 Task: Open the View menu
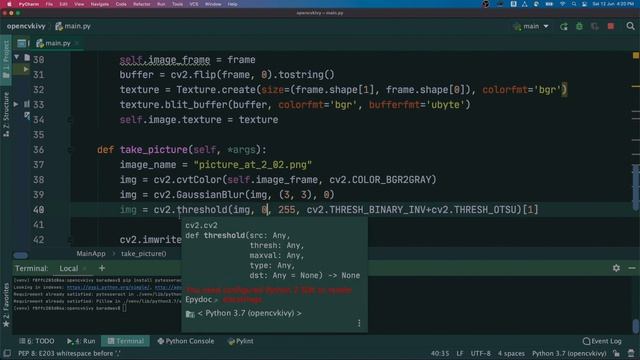(79, 4)
